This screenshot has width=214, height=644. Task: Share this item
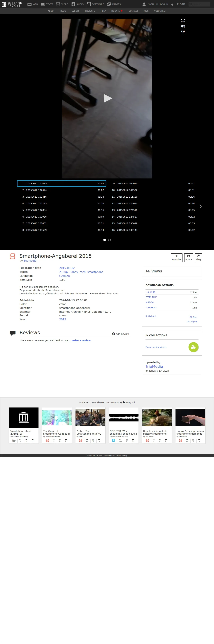[x=189, y=258]
